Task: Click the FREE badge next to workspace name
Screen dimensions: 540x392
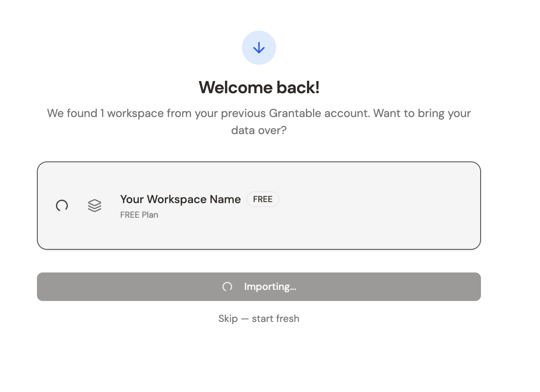Action: [x=263, y=199]
